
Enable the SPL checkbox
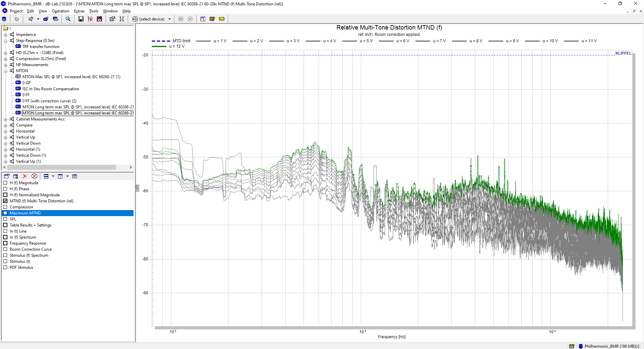pos(5,219)
